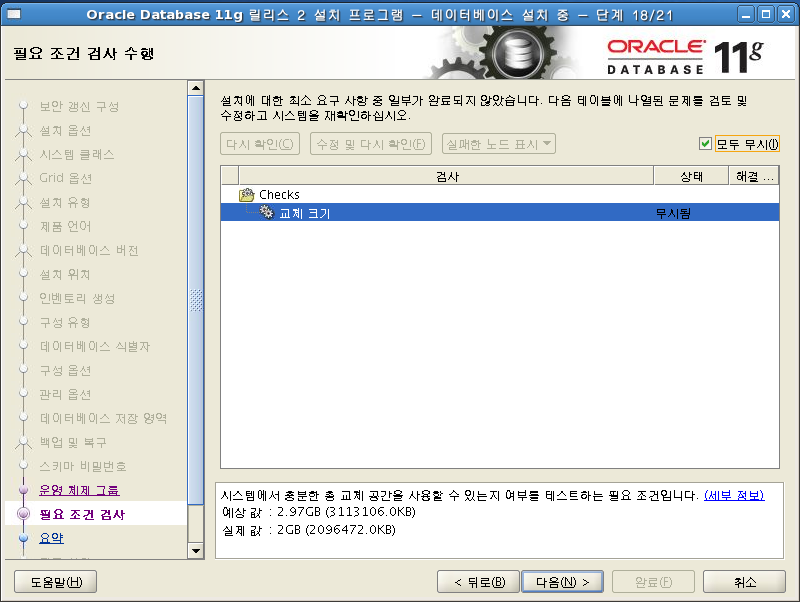Click the Checks folder icon
Screen dimensions: 800x602
click(246, 194)
